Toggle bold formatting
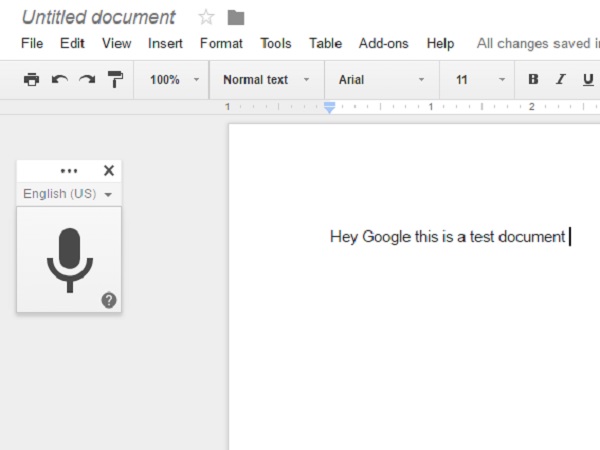Viewport: 600px width, 450px height. coord(533,80)
